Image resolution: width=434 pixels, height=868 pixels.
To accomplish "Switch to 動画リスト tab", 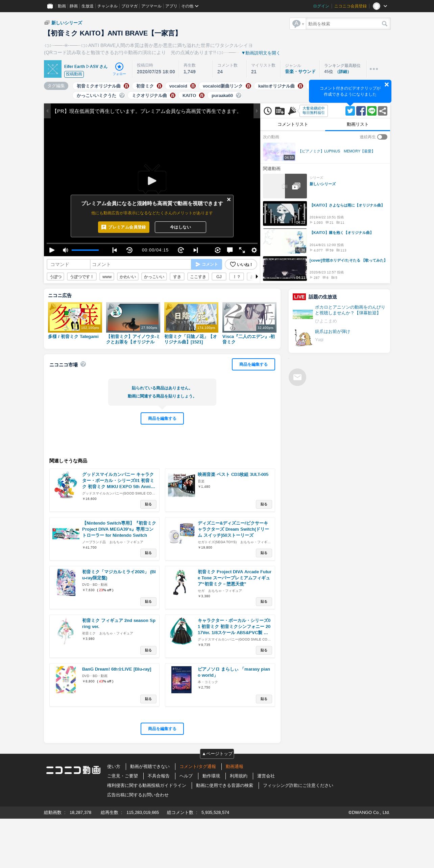I will [x=358, y=124].
